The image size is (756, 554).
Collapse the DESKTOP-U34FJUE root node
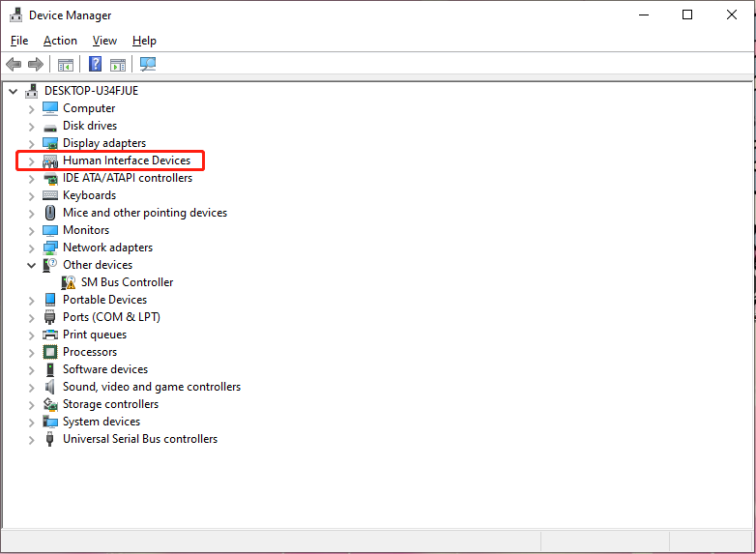pyautogui.click(x=14, y=91)
